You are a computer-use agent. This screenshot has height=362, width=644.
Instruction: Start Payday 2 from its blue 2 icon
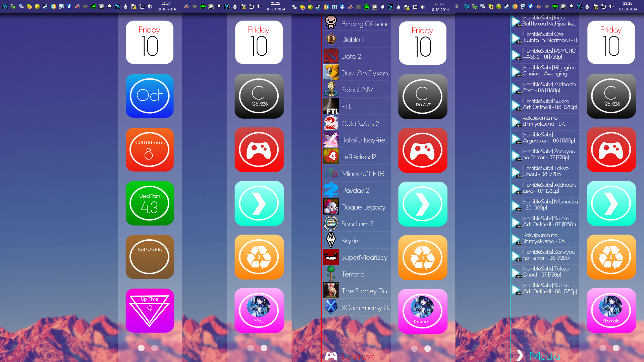click(x=331, y=190)
